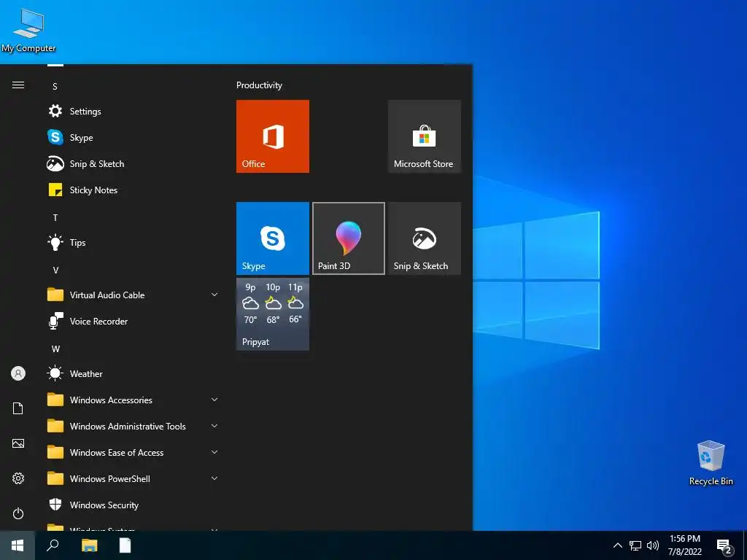Open the user account icon
The width and height of the screenshot is (747, 560).
(18, 373)
